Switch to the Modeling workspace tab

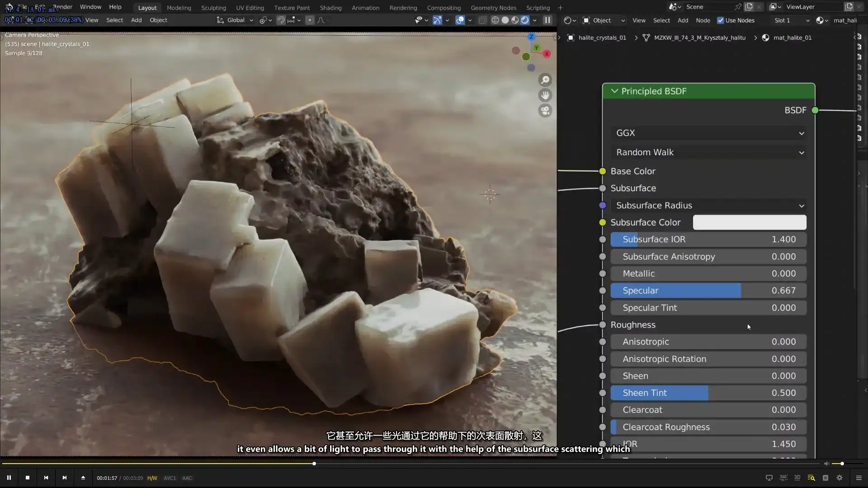point(179,8)
